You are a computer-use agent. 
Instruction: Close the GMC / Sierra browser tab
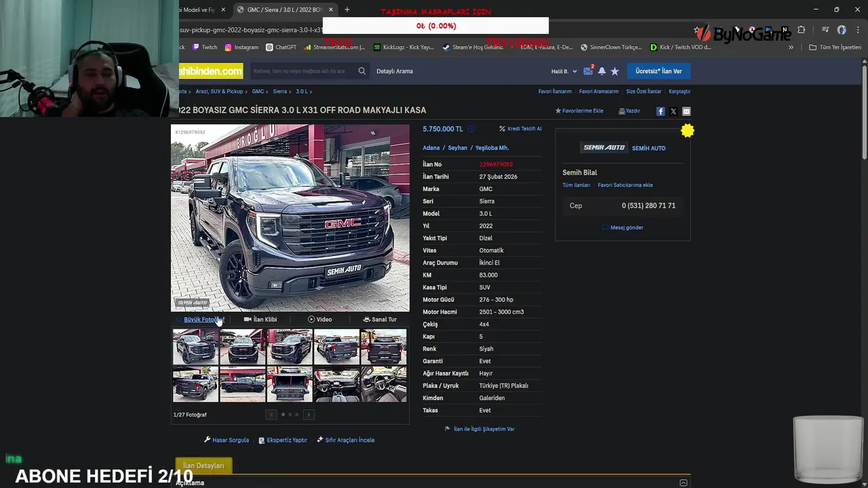point(331,9)
